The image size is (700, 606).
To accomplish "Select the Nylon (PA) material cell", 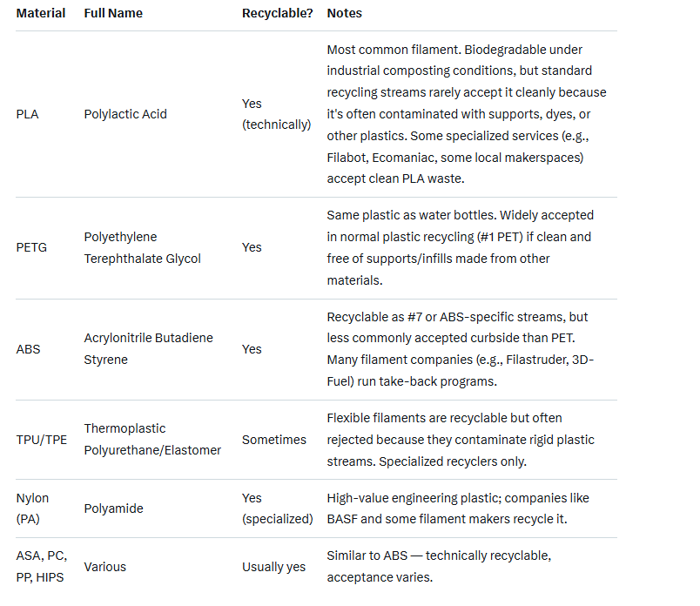I will [33, 508].
